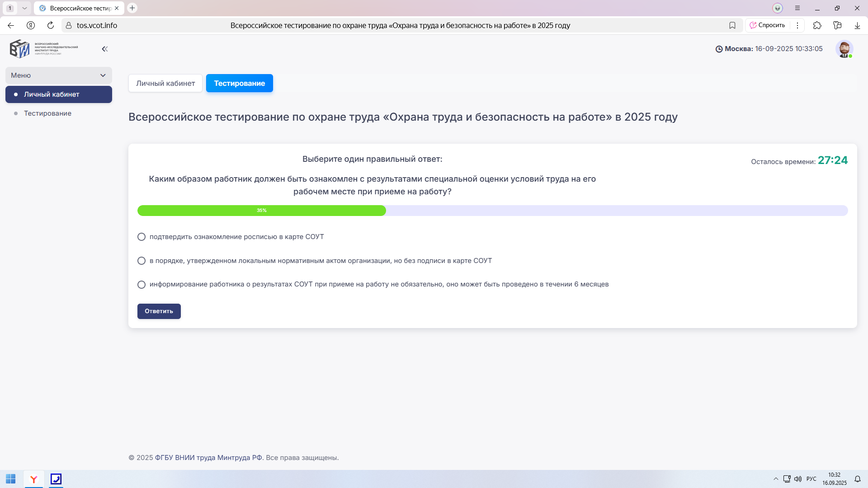868x488 pixels.
Task: Open the browser extensions puzzle icon
Action: [x=817, y=25]
